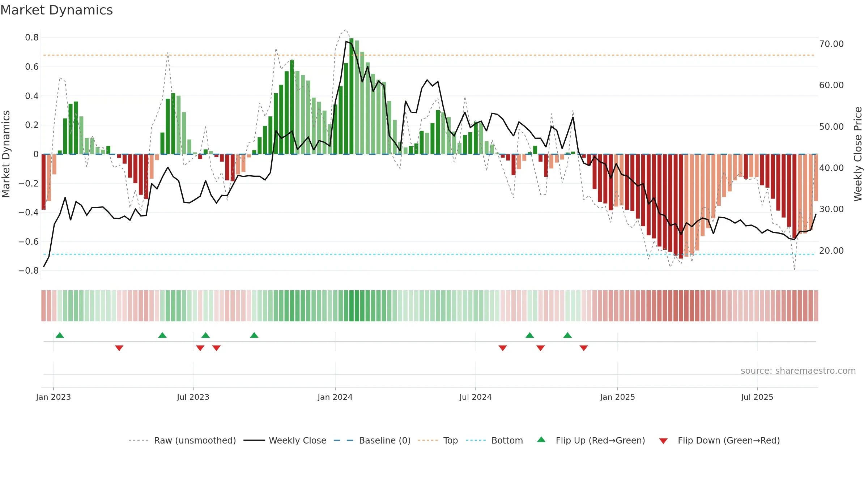Click the last Flip Up triangle near late Oct 2024

(567, 335)
